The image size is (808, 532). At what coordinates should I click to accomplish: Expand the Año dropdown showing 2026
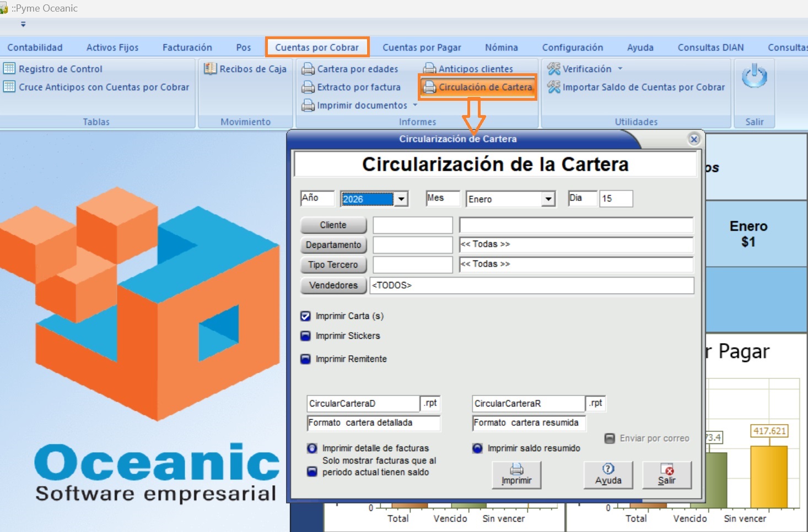[x=401, y=199]
